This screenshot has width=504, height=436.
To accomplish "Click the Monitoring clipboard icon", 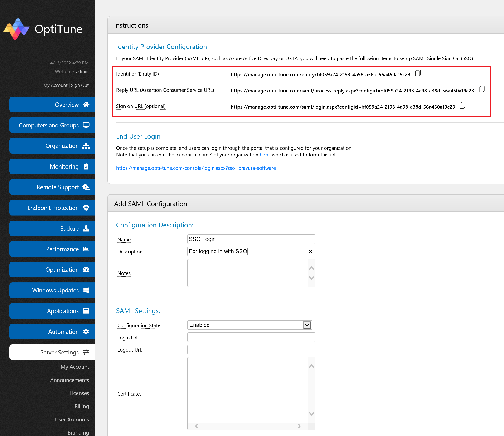I will [x=86, y=166].
